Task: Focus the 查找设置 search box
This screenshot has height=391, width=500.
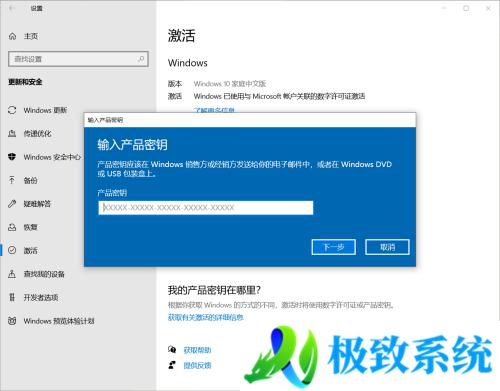Action: click(78, 59)
